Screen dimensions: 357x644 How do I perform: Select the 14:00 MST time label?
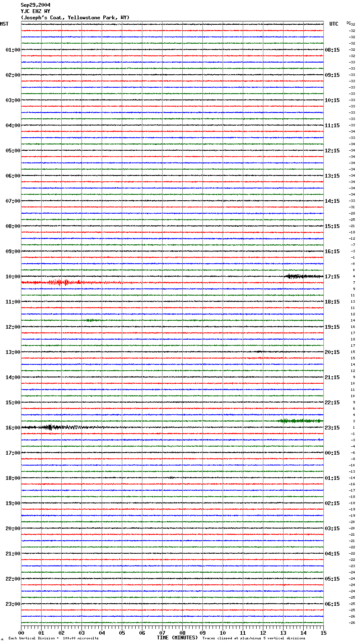pos(13,377)
